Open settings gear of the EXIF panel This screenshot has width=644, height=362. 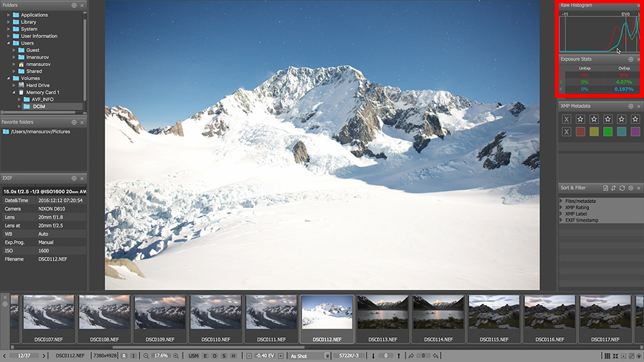(74, 178)
